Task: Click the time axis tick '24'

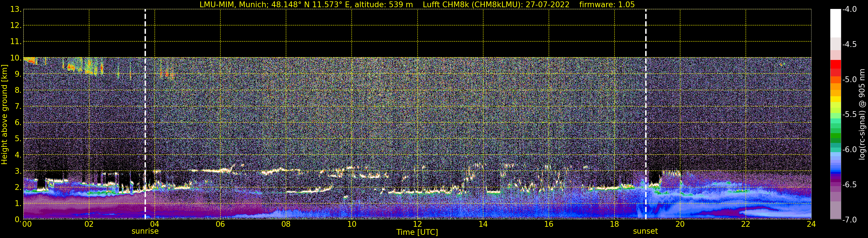Action: 811,224
